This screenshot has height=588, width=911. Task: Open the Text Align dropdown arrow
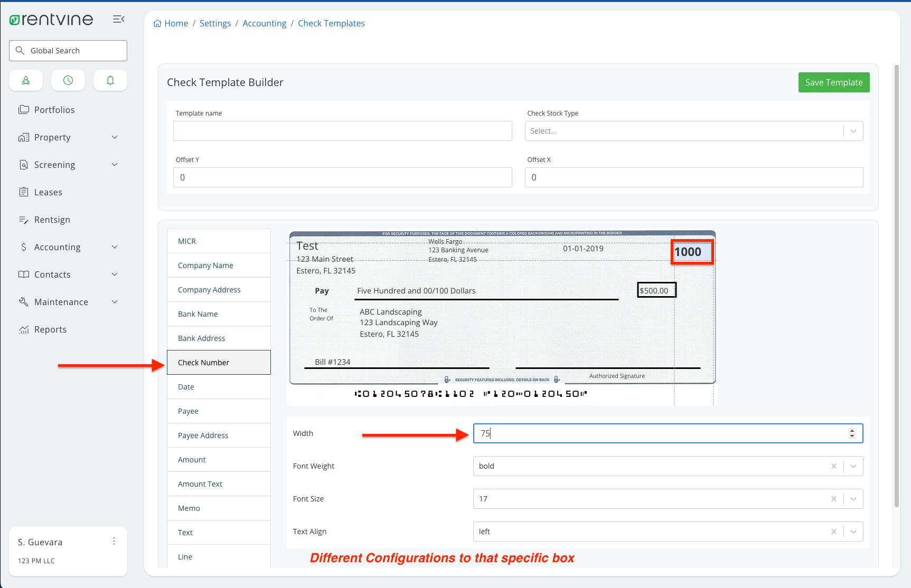(x=853, y=532)
